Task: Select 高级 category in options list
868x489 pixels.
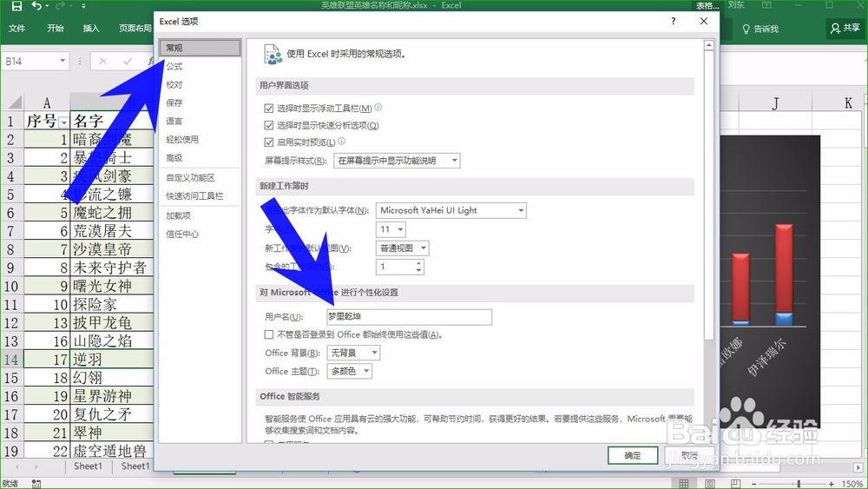Action: point(200,158)
